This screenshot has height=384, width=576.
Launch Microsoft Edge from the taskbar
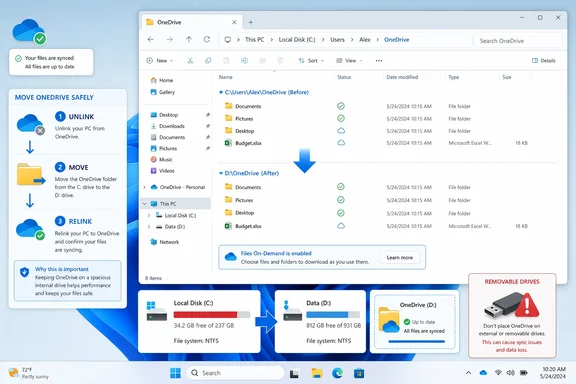coord(338,373)
